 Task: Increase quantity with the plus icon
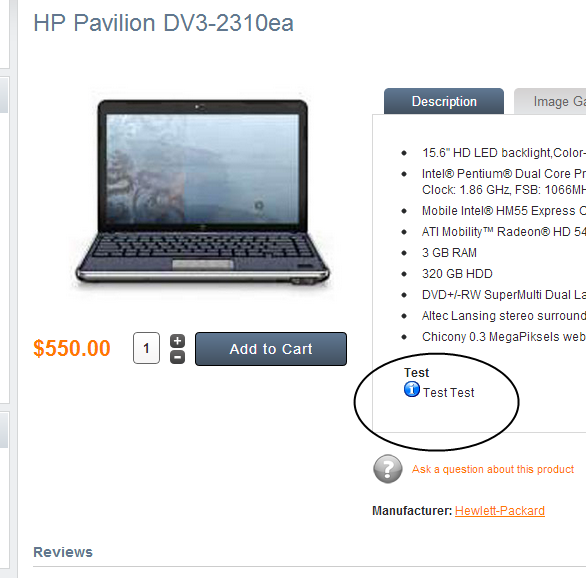(x=178, y=341)
